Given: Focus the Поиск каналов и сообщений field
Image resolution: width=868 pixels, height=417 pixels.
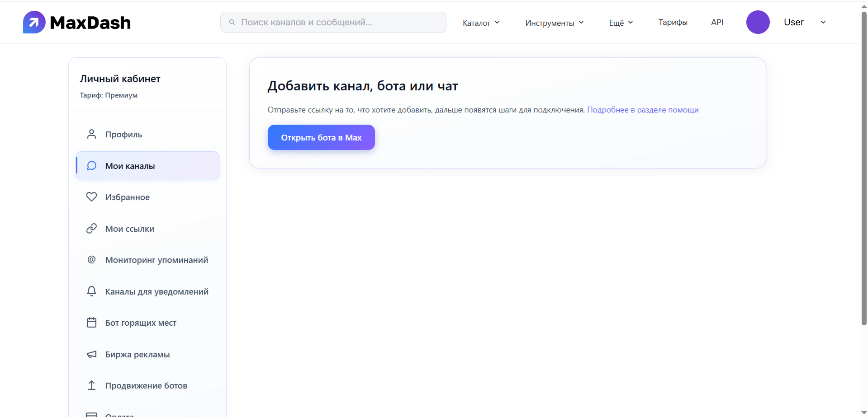Looking at the screenshot, I should click(x=333, y=22).
